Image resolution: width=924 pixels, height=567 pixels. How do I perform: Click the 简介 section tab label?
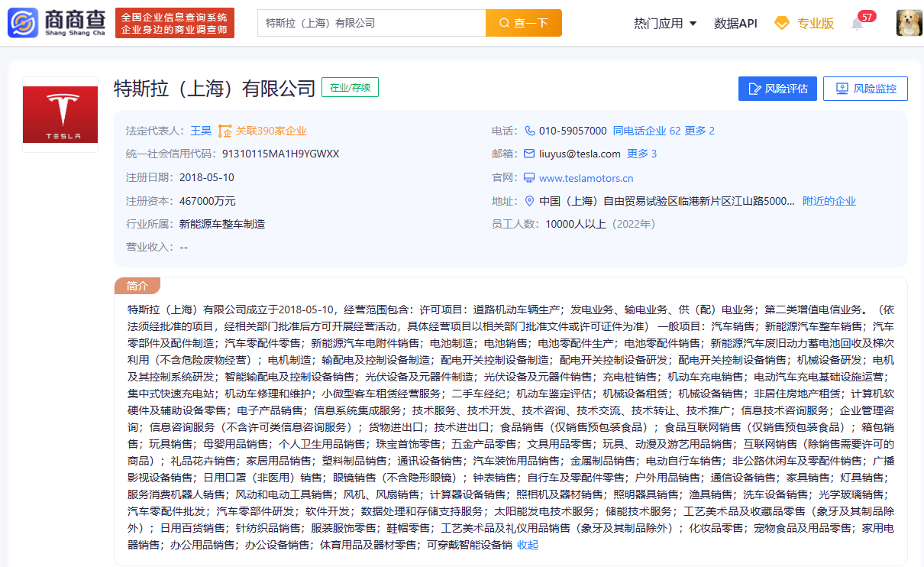[x=137, y=285]
